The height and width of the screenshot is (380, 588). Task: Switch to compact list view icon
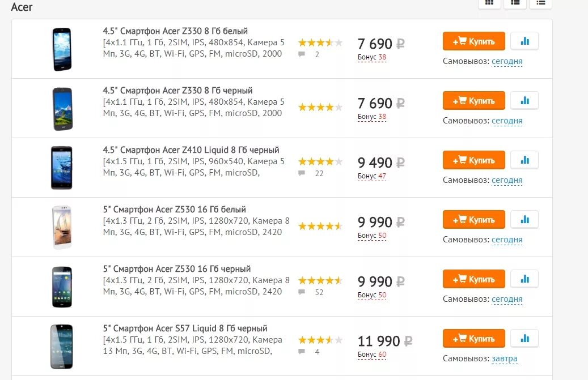click(540, 3)
